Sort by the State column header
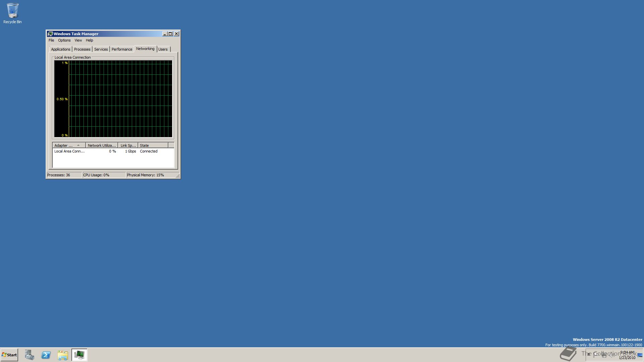The height and width of the screenshot is (362, 644). (153, 145)
